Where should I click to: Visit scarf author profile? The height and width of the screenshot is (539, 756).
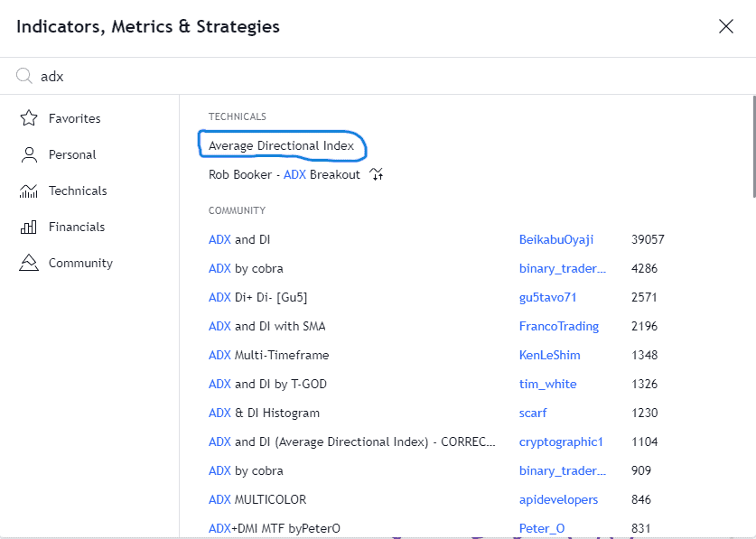533,414
